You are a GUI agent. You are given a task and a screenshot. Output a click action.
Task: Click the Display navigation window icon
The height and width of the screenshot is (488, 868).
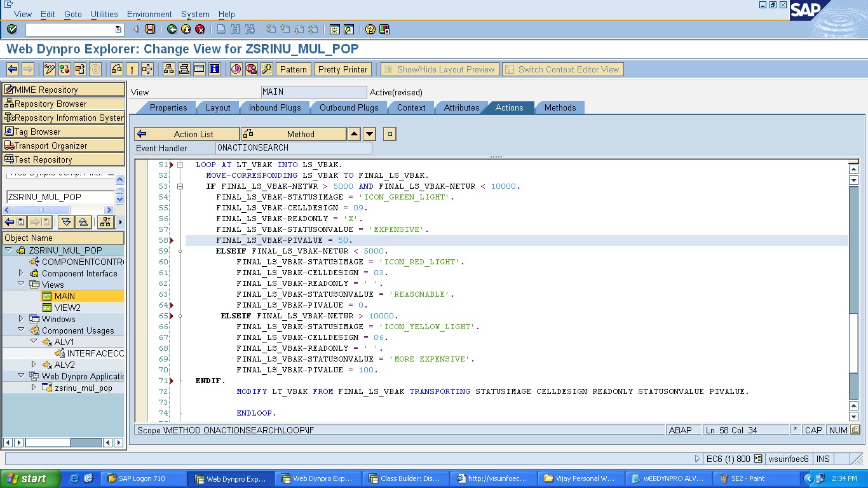click(184, 69)
